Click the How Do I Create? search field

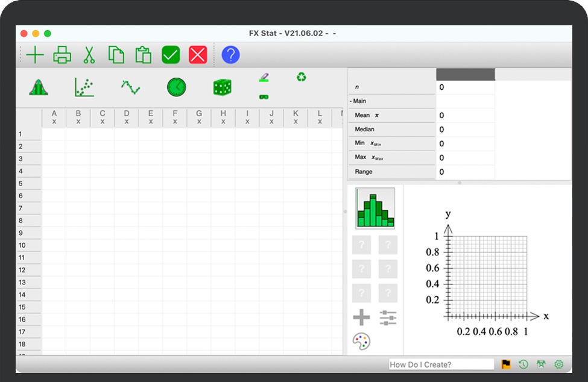pyautogui.click(x=441, y=365)
